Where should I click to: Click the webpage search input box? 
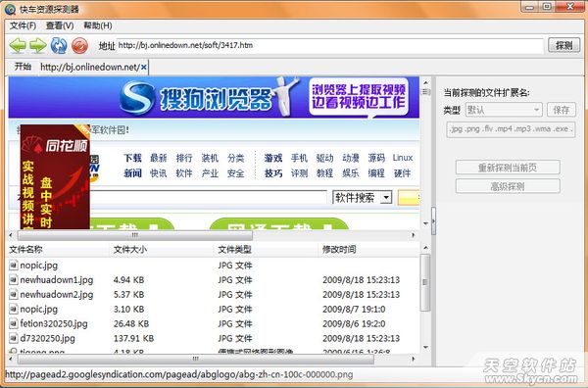pyautogui.click(x=208, y=197)
